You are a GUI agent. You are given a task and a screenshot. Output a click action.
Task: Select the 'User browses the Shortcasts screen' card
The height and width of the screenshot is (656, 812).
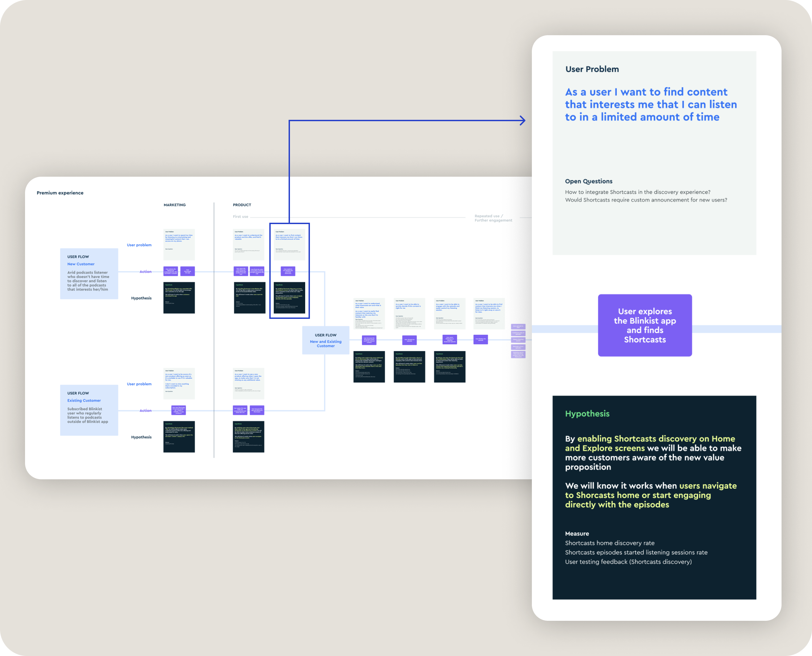click(369, 340)
